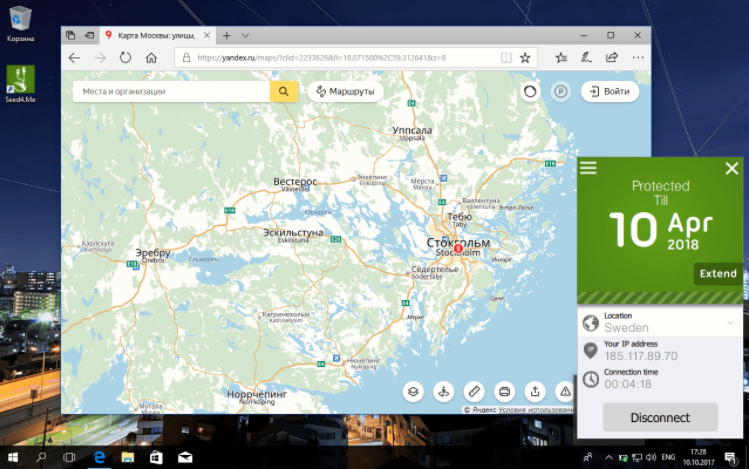The image size is (749, 469).
Task: Toggle the traffic layer icon
Action: (x=530, y=91)
